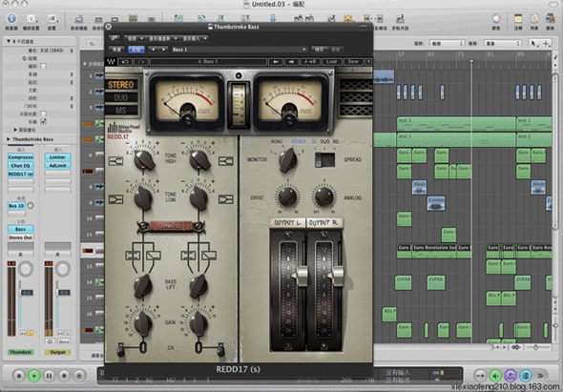Open the Notes pane icon
563x392 pixels.
coord(518,19)
